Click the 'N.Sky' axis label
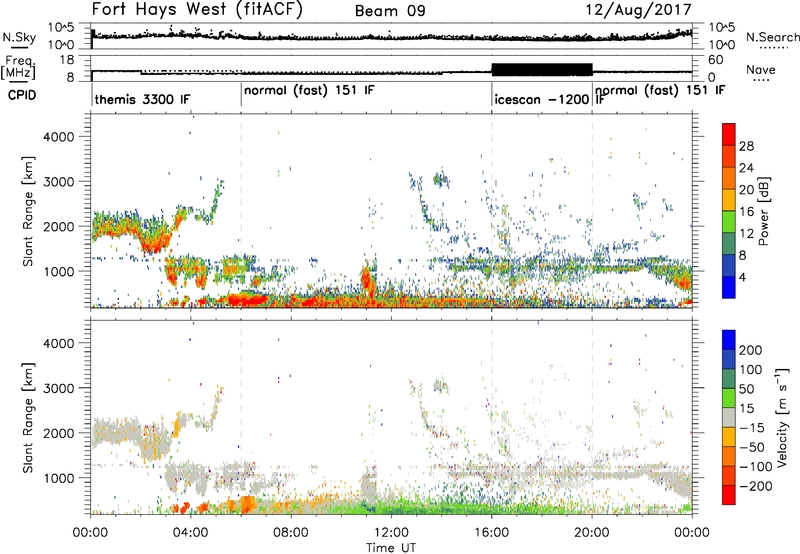The height and width of the screenshot is (554, 800). tap(19, 37)
